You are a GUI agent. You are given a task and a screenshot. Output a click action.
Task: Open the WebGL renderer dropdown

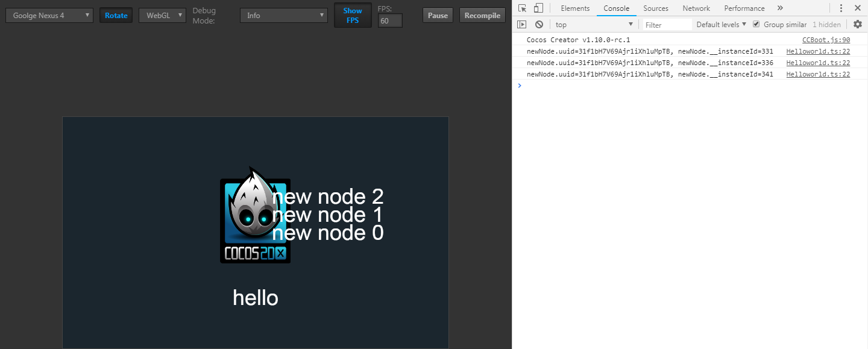point(162,15)
